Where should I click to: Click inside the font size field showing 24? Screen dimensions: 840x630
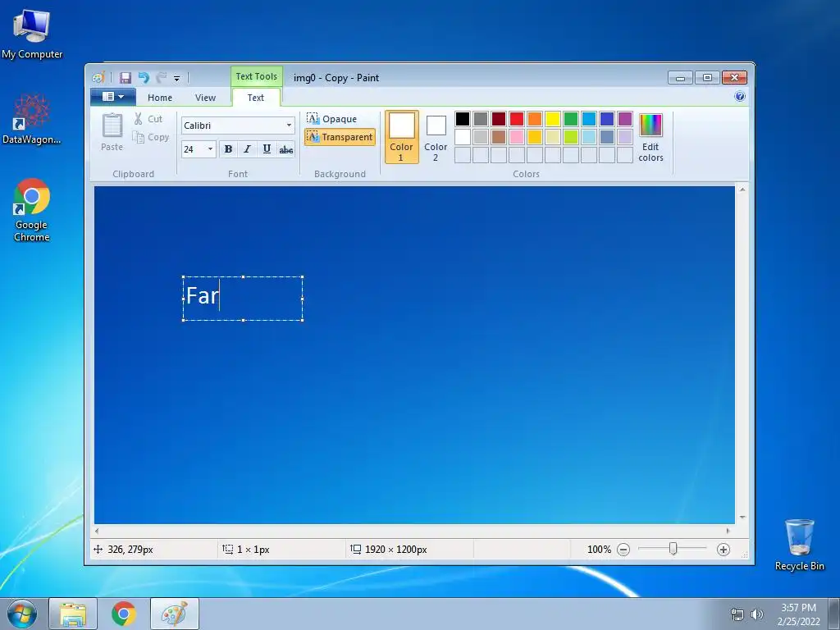pyautogui.click(x=194, y=149)
